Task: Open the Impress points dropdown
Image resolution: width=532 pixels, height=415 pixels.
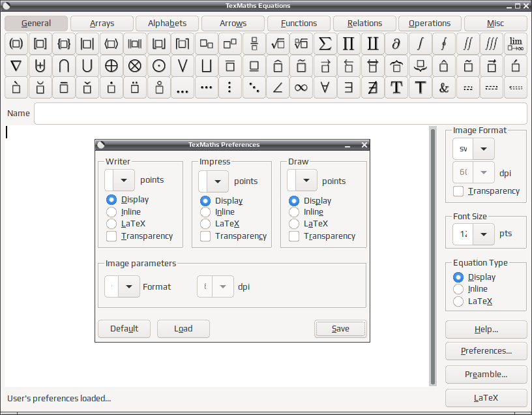Action: [218, 181]
